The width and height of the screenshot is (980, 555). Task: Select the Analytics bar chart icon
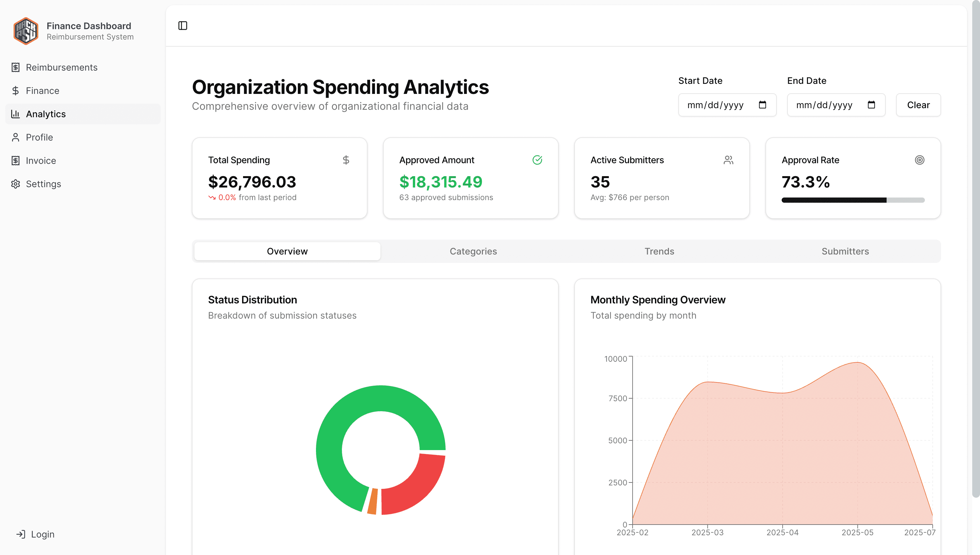coord(15,114)
